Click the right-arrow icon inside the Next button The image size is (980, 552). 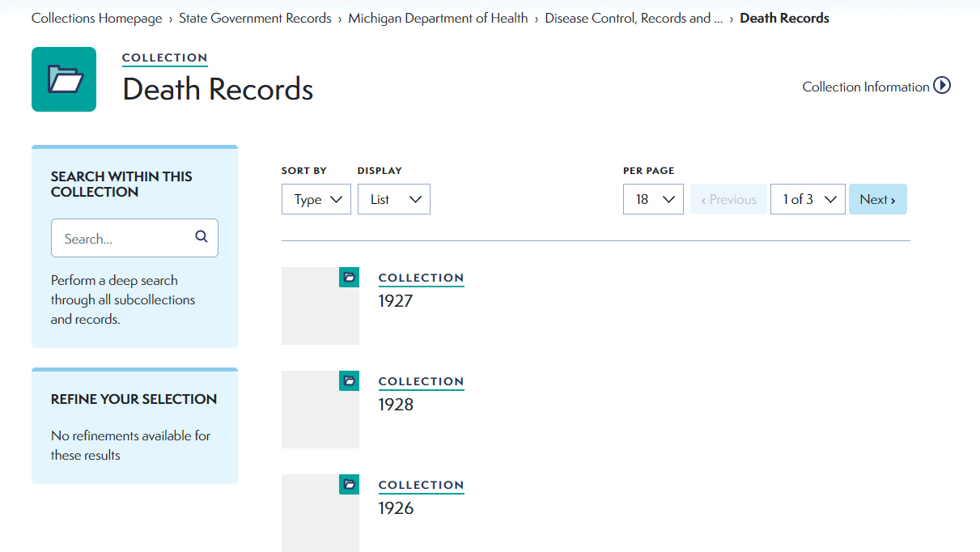tap(893, 198)
